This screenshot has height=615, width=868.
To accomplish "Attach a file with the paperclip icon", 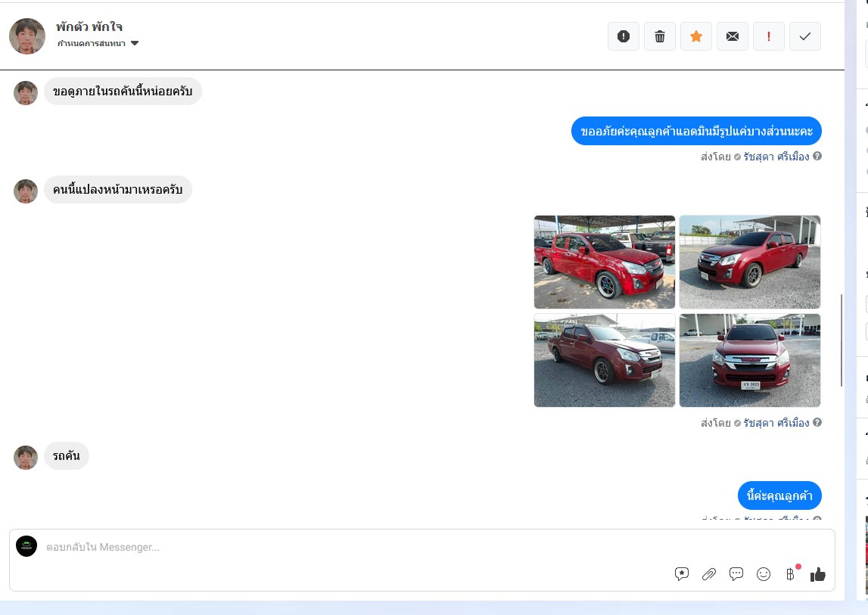I will pos(708,574).
